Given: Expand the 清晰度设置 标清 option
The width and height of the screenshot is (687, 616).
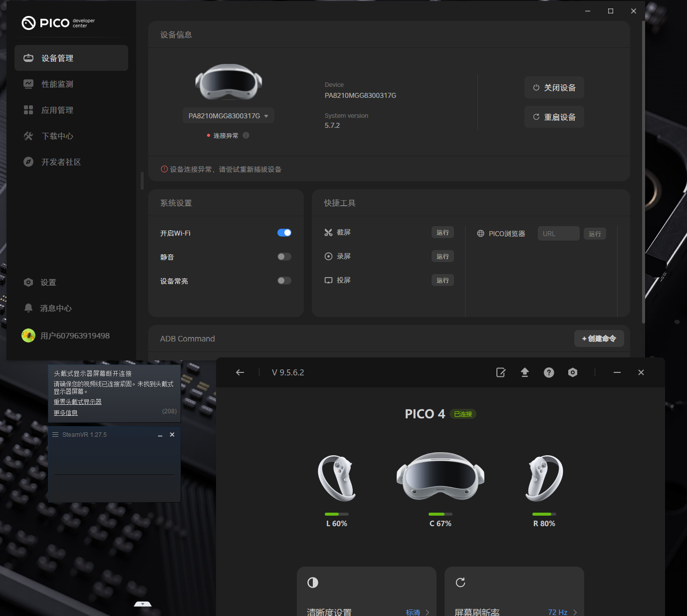Looking at the screenshot, I should (418, 612).
